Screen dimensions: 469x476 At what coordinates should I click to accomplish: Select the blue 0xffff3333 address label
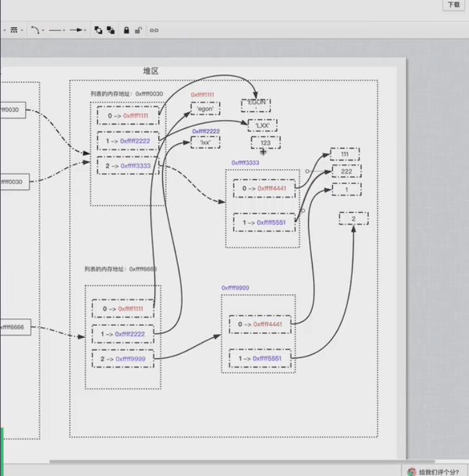point(245,163)
